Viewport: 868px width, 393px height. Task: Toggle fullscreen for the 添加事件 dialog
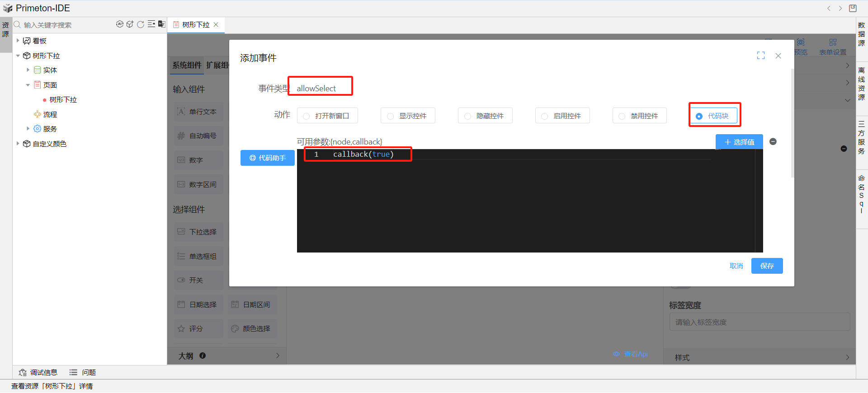tap(761, 56)
